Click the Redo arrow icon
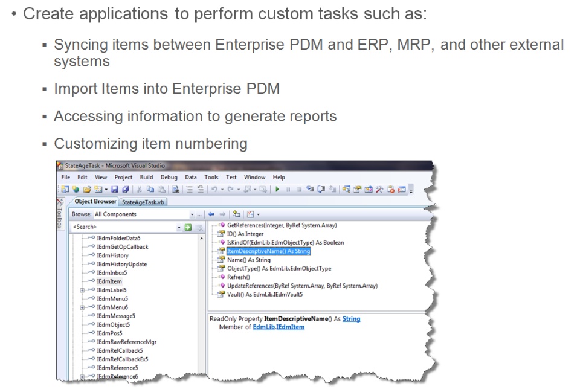The image size is (580, 392). click(x=230, y=189)
